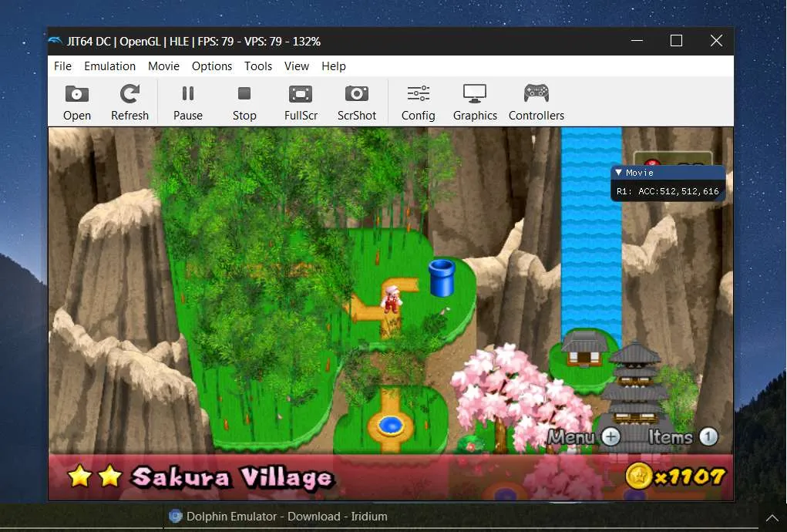The height and width of the screenshot is (532, 787).
Task: Open the Help menu
Action: [x=334, y=66]
